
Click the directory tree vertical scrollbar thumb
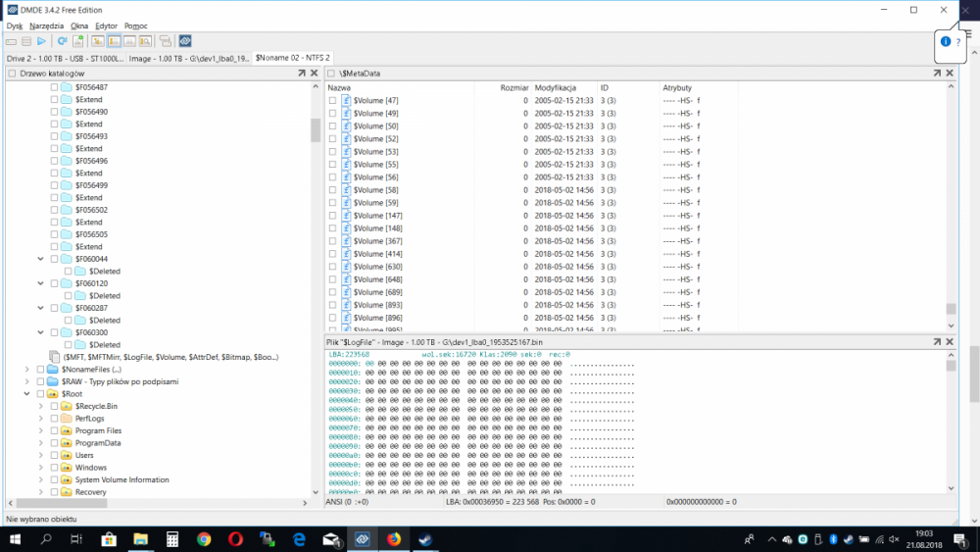pyautogui.click(x=316, y=130)
